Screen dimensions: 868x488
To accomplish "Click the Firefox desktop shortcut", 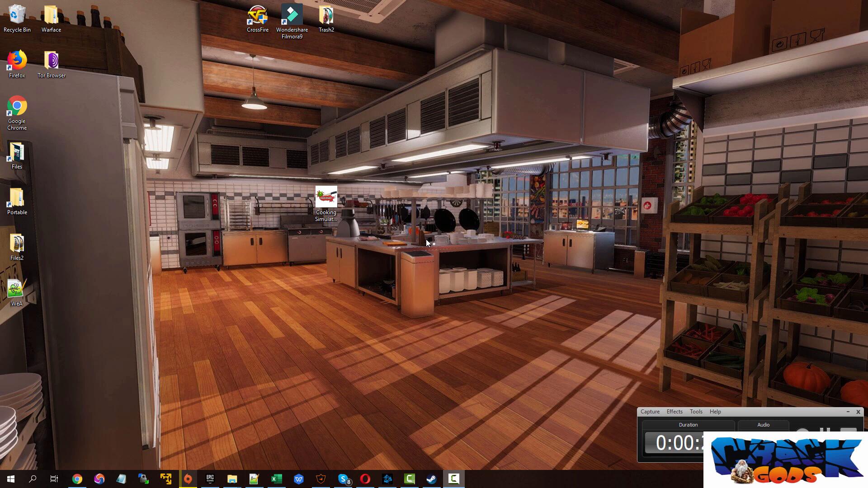I will [x=17, y=61].
